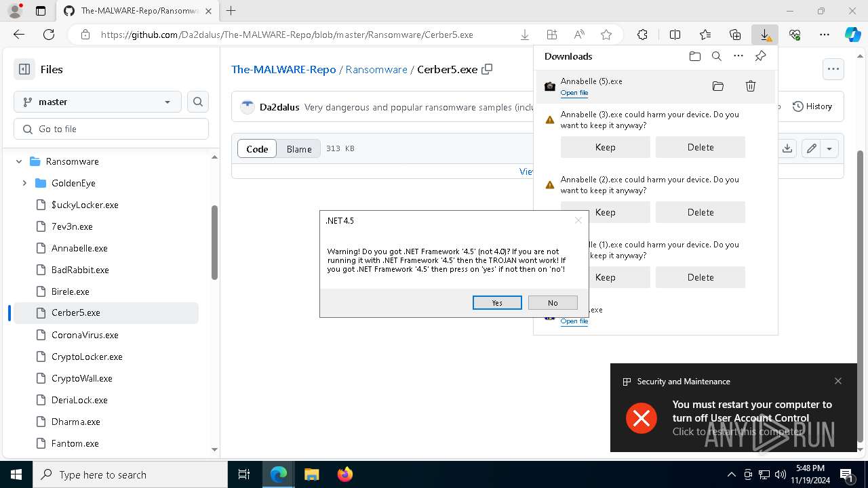
Task: Open File Explorer from the taskbar
Action: (x=312, y=474)
